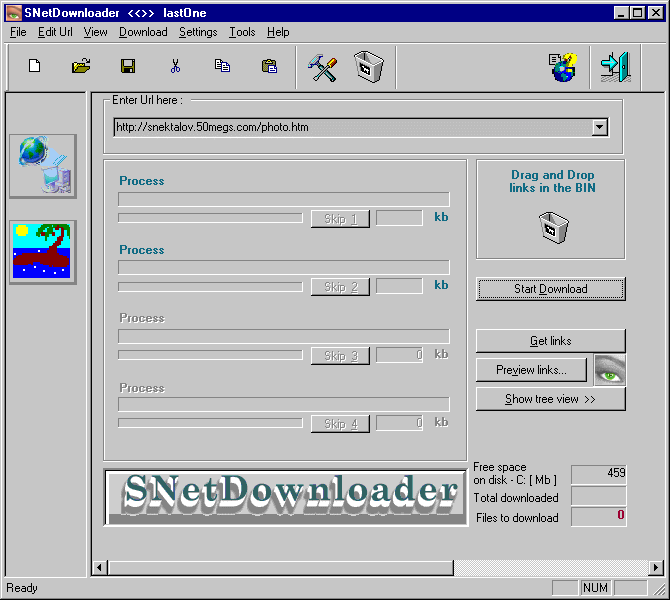Click the progress bar beside Skip 2
Viewport: 670px width, 600px height.
tap(210, 286)
